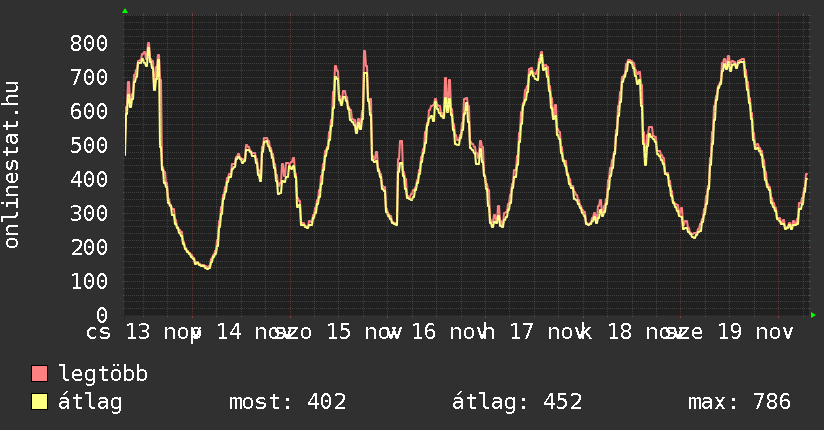824x430 pixels.
Task: Click the green arrow at the x-axis end
Action: coord(813,315)
